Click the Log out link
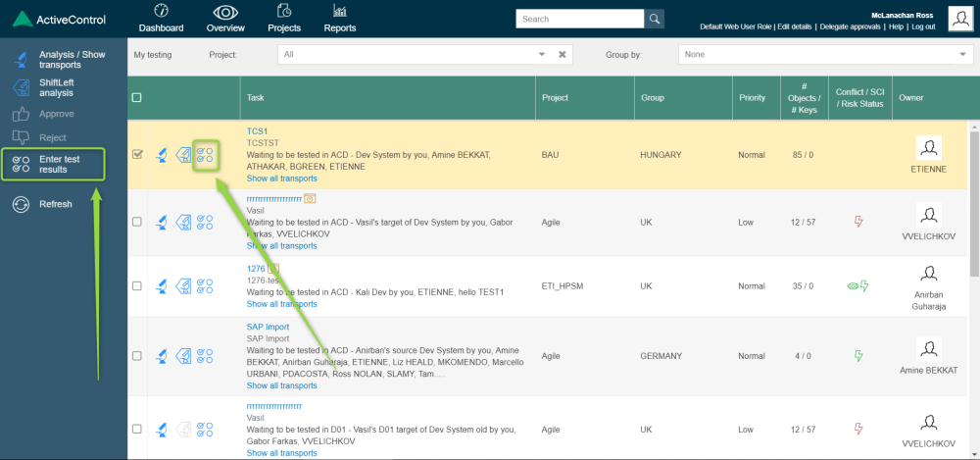The image size is (980, 460). [923, 26]
